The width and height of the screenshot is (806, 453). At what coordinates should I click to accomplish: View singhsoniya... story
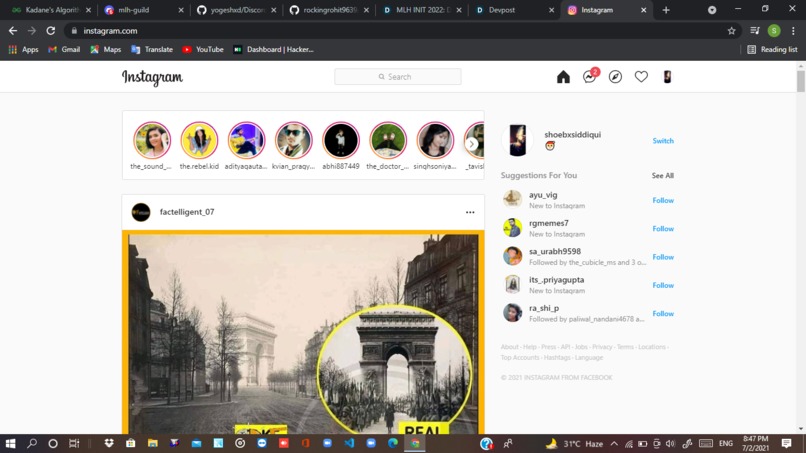point(435,140)
